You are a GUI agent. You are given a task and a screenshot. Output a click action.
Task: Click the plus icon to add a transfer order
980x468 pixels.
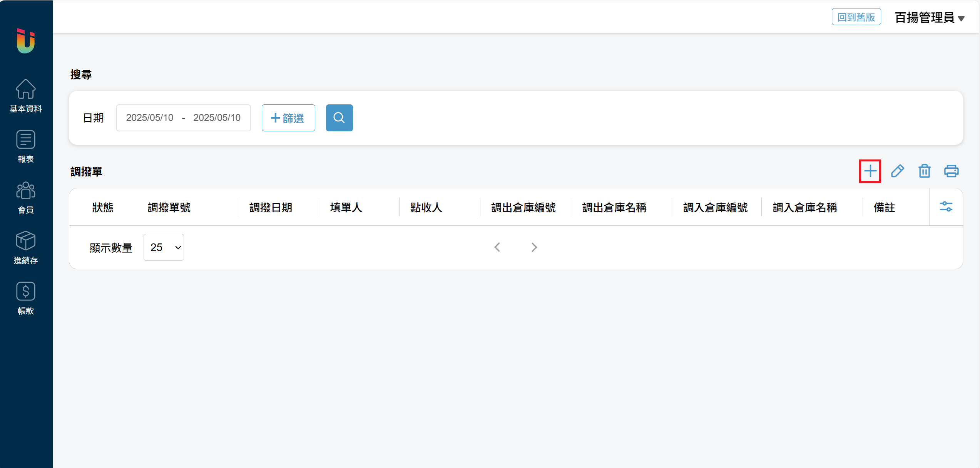coord(870,171)
